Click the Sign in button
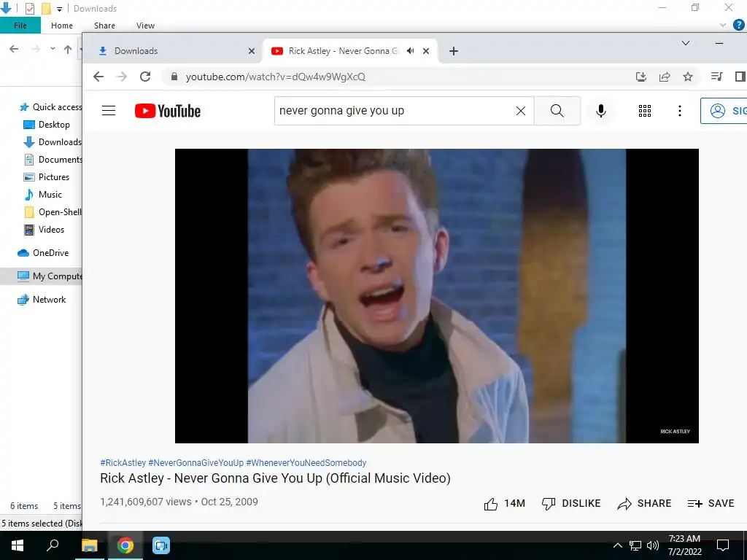747x560 pixels. coord(723,111)
